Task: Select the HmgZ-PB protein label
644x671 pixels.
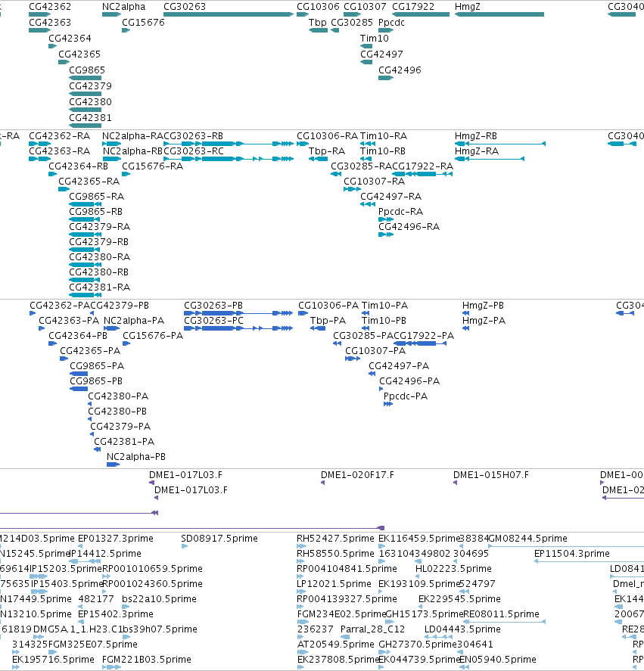Action: pyautogui.click(x=483, y=306)
